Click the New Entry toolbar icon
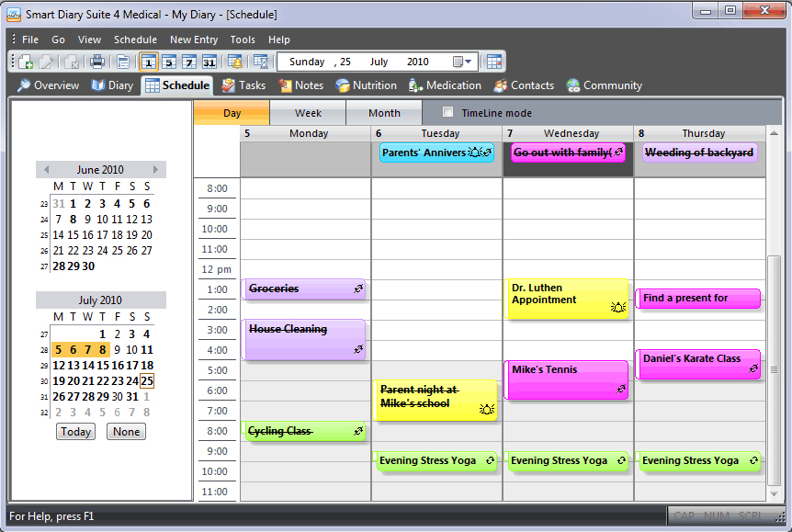 coord(25,62)
